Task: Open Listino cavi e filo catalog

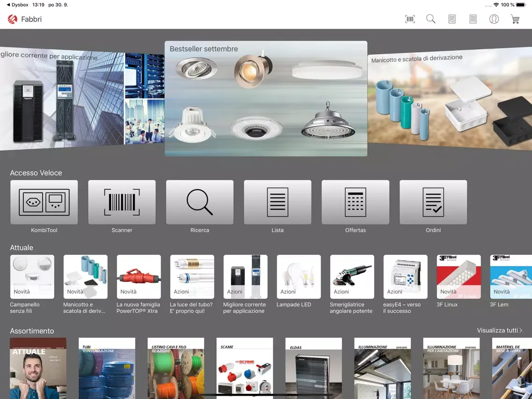Action: 176,368
